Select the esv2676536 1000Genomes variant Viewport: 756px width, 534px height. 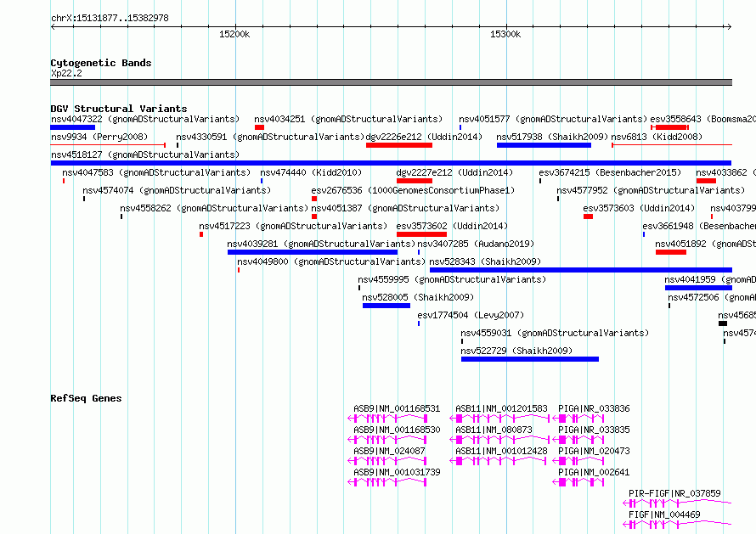point(413,190)
